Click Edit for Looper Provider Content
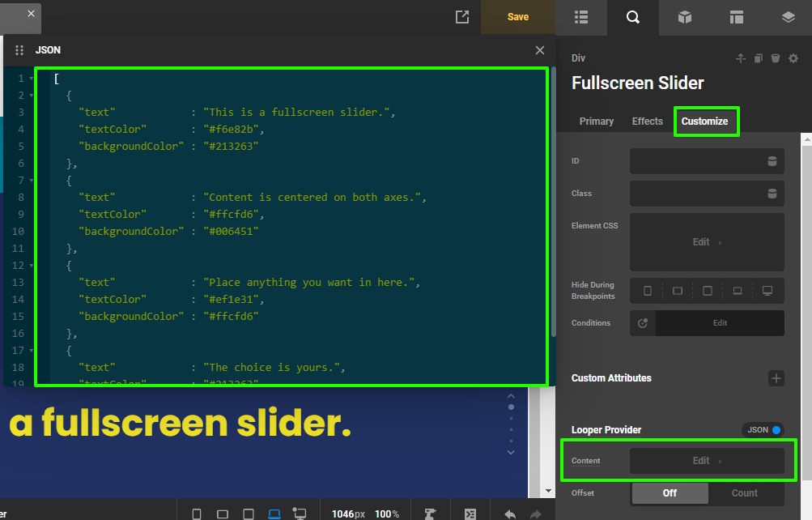This screenshot has height=520, width=812. 707,461
